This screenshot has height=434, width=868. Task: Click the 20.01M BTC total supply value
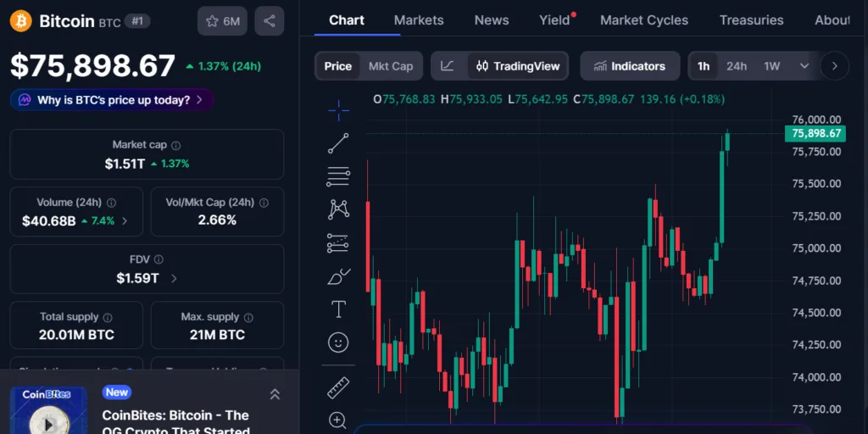tap(76, 335)
